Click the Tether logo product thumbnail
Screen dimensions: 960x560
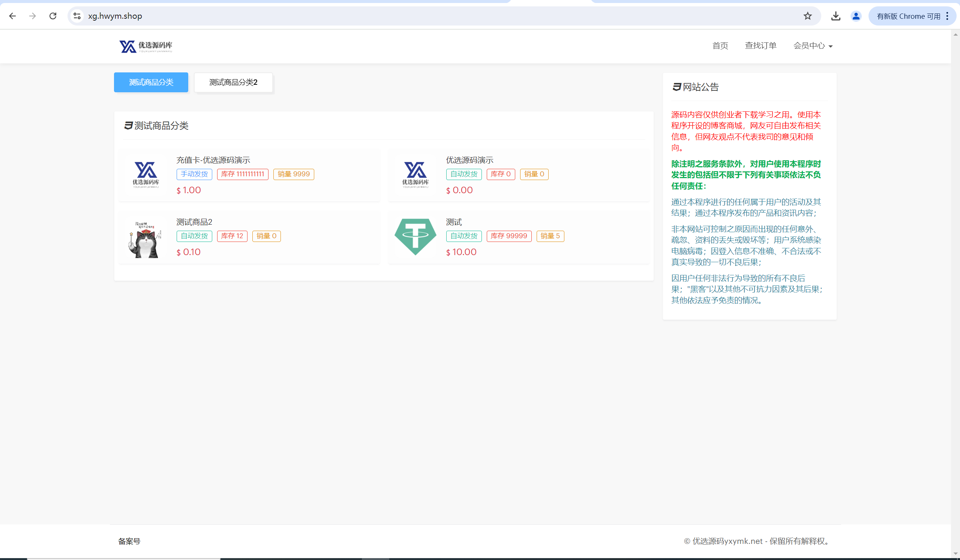(x=415, y=237)
